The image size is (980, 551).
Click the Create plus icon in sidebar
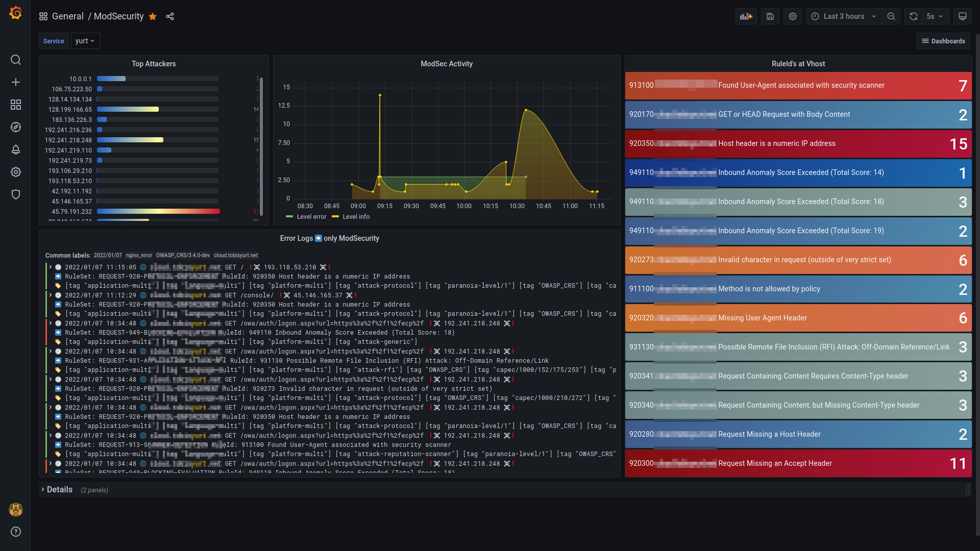(x=16, y=82)
